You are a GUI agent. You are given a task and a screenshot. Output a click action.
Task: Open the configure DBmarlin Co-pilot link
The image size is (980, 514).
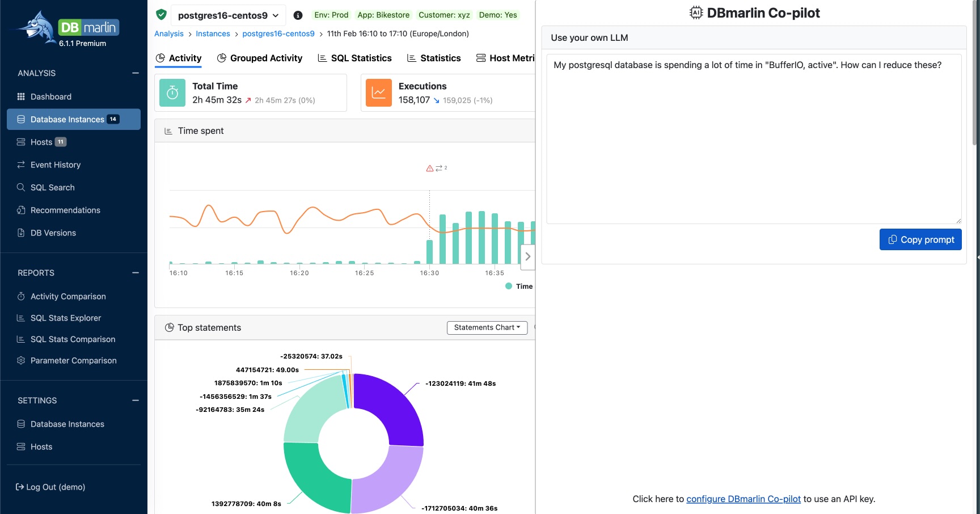[743, 499]
